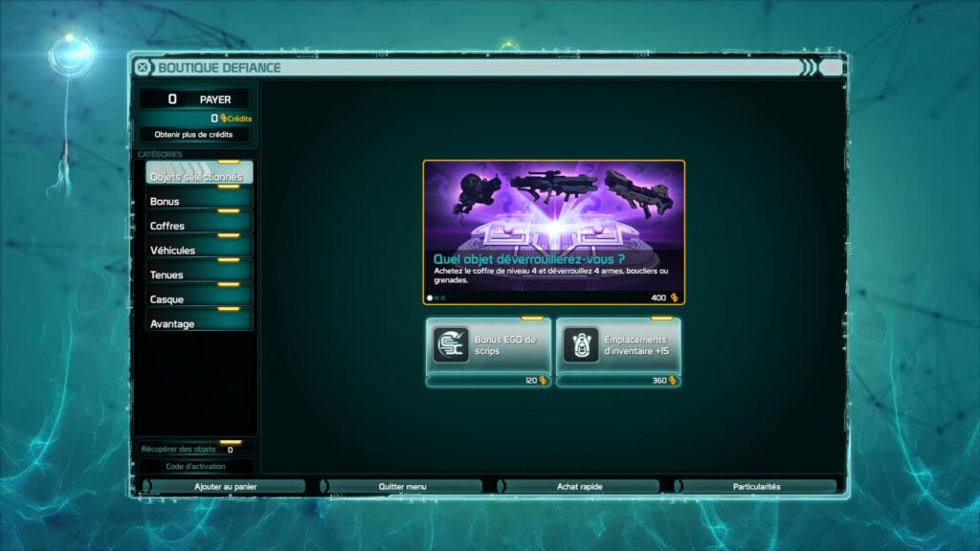Click the cart count 0 beside PAYER

(172, 99)
